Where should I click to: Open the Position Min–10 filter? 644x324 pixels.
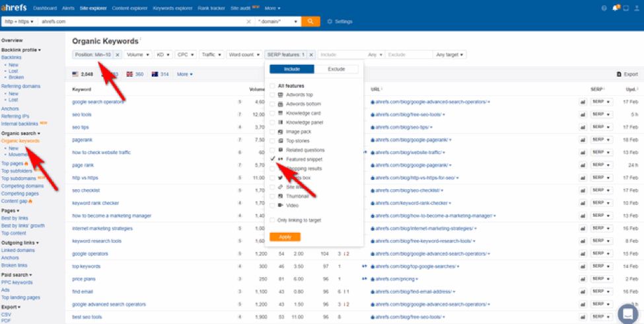coord(93,54)
